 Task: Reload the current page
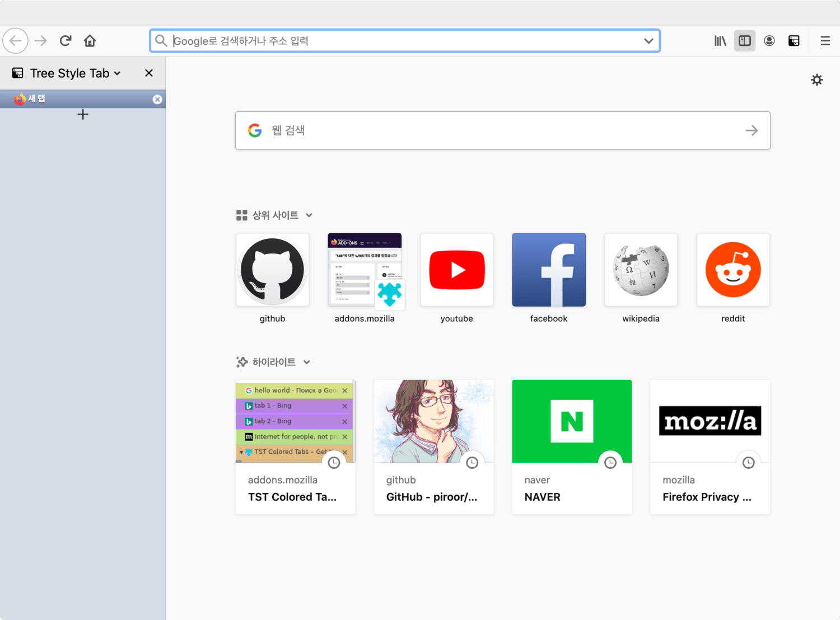[x=66, y=41]
